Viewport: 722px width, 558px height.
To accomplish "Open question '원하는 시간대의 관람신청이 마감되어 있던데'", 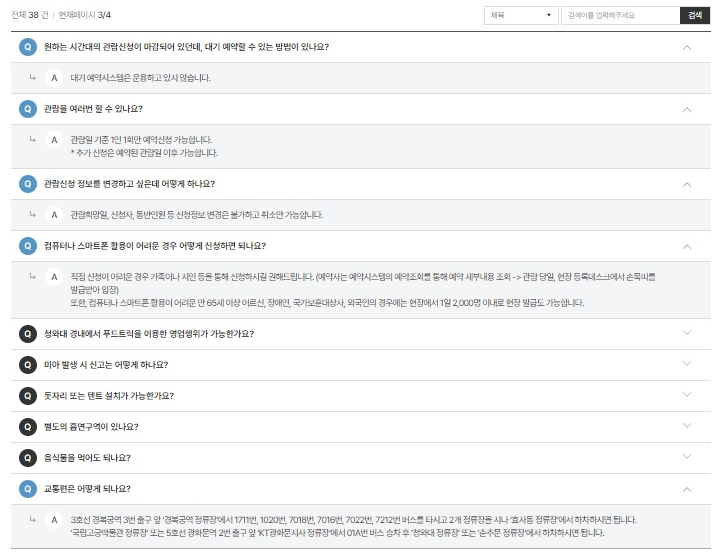I will click(186, 47).
